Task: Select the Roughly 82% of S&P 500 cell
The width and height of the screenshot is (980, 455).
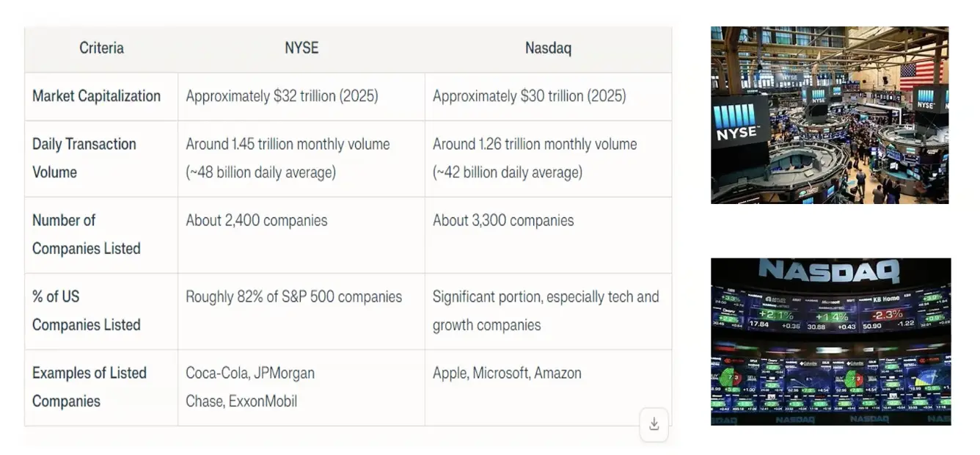Action: (293, 296)
